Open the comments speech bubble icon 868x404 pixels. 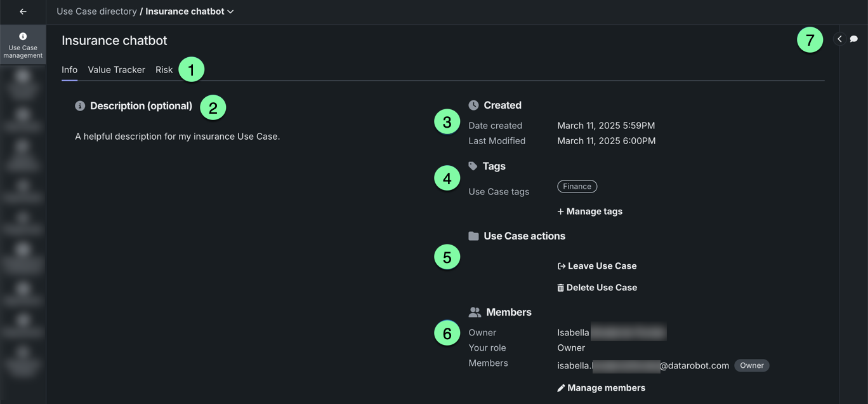click(x=854, y=39)
